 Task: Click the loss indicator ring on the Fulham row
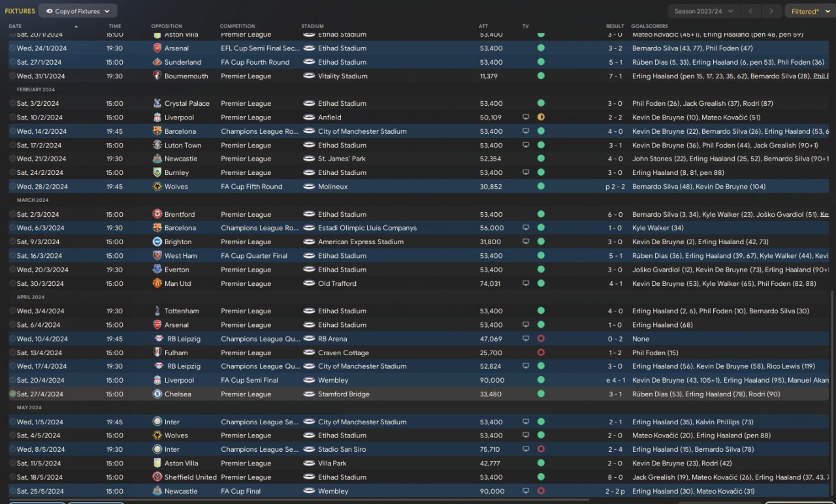[541, 353]
